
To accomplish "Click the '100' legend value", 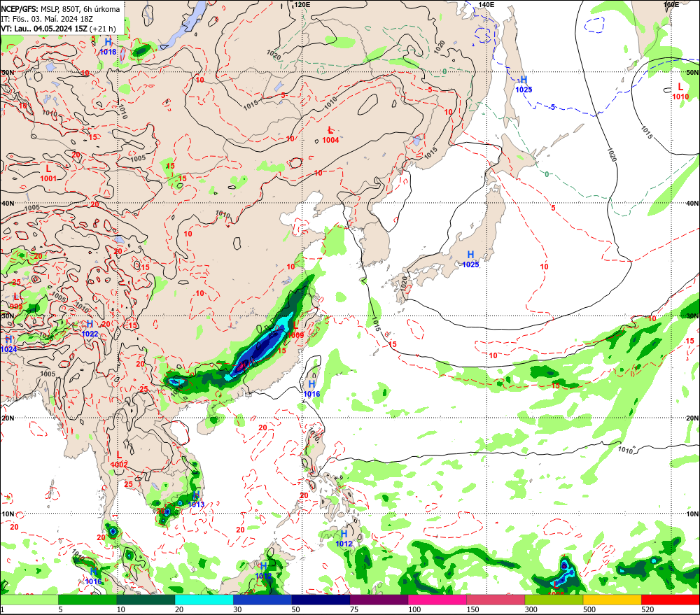I will (x=414, y=609).
